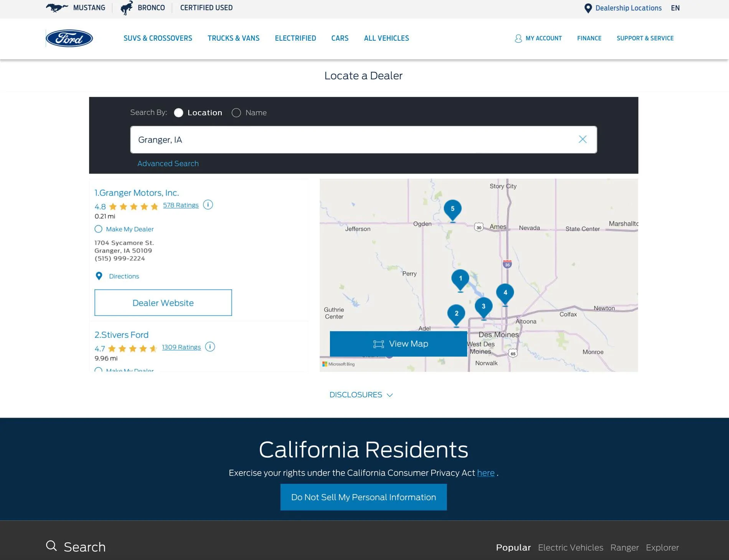Select map pin number 4

click(505, 294)
